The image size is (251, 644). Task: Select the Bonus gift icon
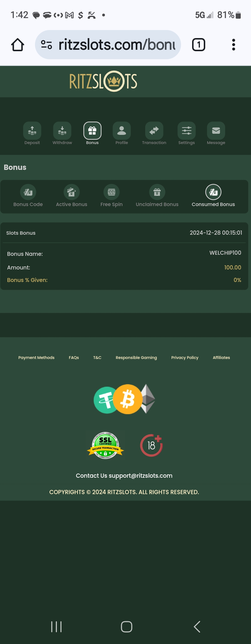pos(92,131)
